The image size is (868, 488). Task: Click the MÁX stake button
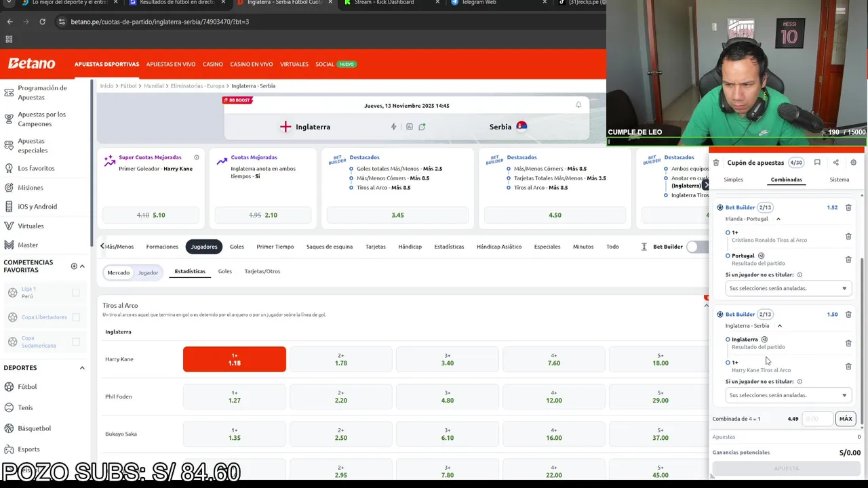(x=846, y=419)
